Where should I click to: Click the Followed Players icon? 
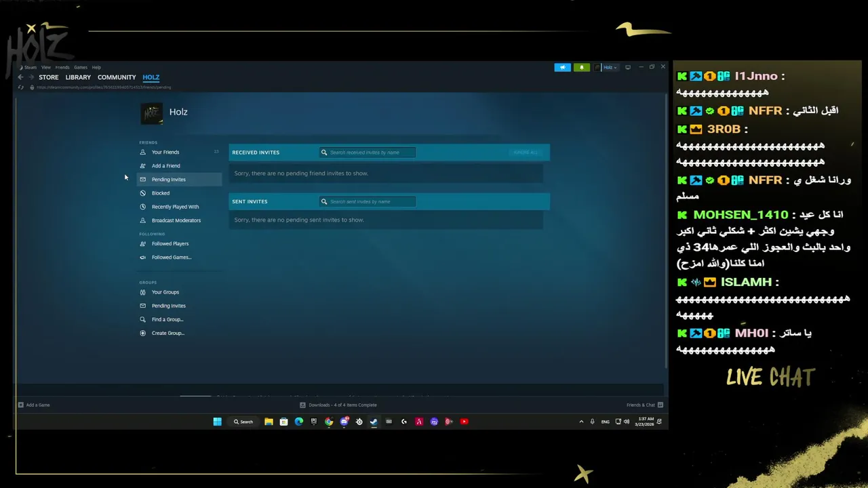click(x=142, y=243)
